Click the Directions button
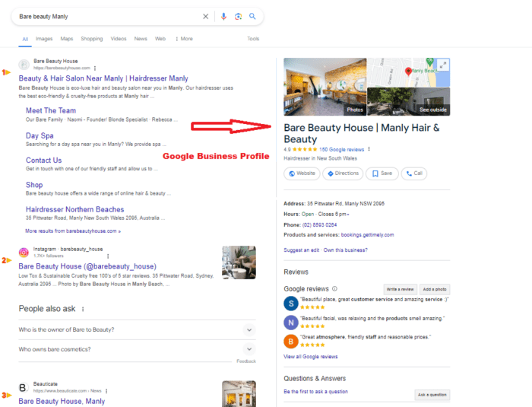Image resolution: width=532 pixels, height=407 pixels. point(343,173)
